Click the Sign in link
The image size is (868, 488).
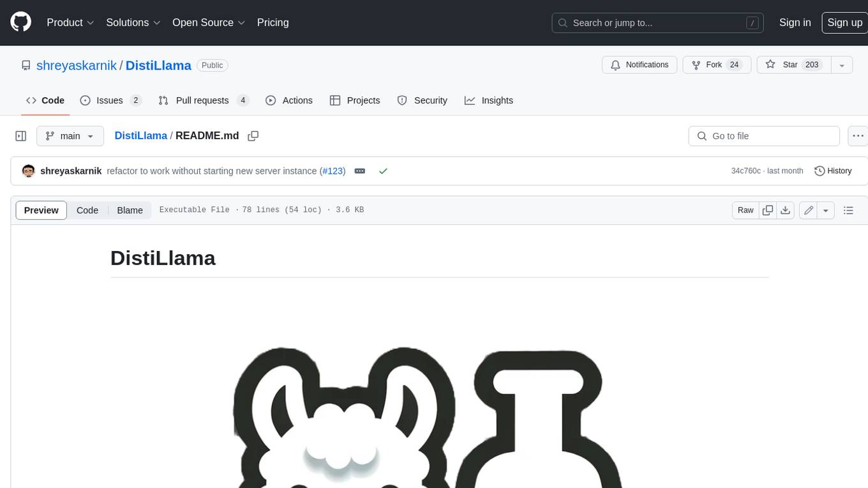795,22
